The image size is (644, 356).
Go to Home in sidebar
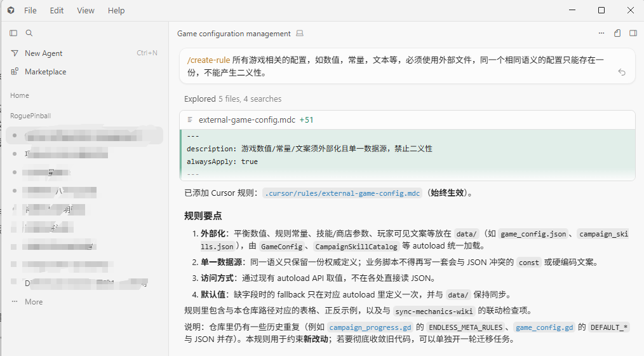coord(20,95)
